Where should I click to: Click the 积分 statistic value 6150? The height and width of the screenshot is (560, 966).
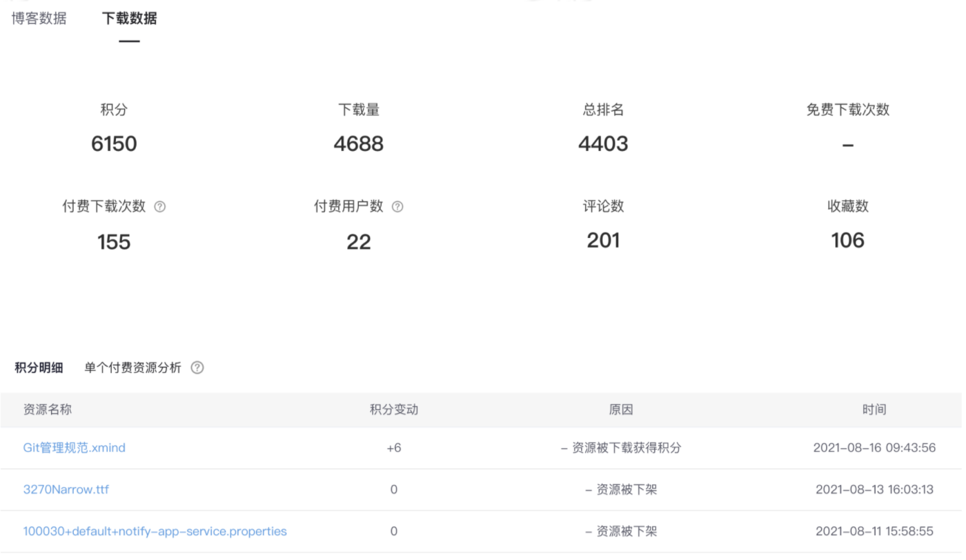(113, 143)
